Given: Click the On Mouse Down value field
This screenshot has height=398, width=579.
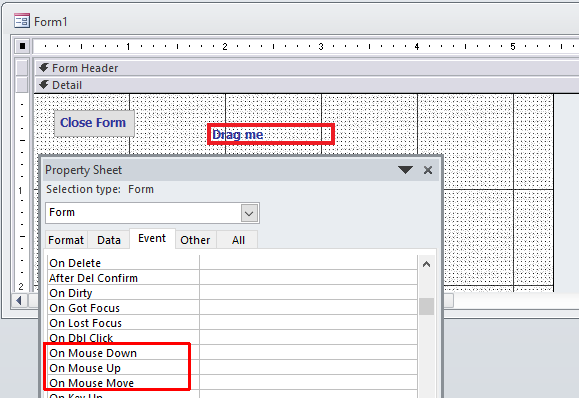Looking at the screenshot, I should 308,353.
